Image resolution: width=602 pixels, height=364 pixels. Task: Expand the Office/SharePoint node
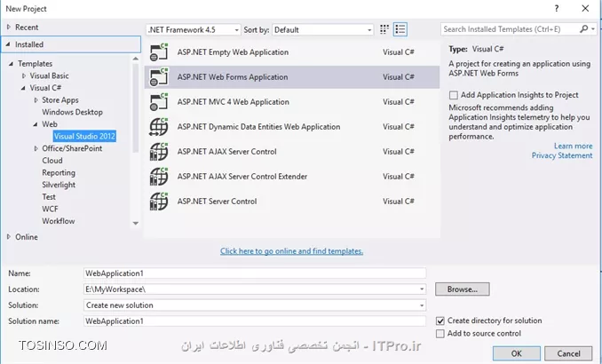tap(36, 148)
